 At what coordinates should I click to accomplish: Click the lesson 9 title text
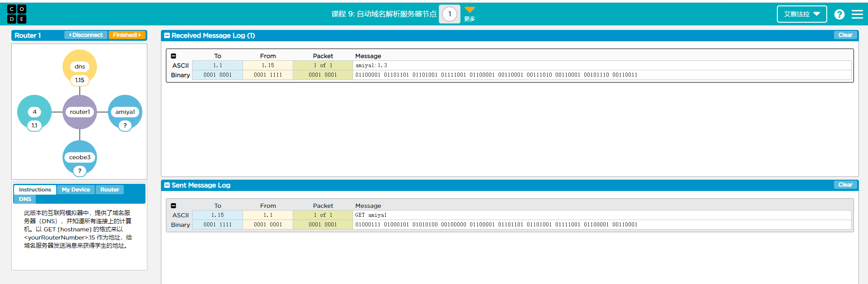(x=383, y=14)
